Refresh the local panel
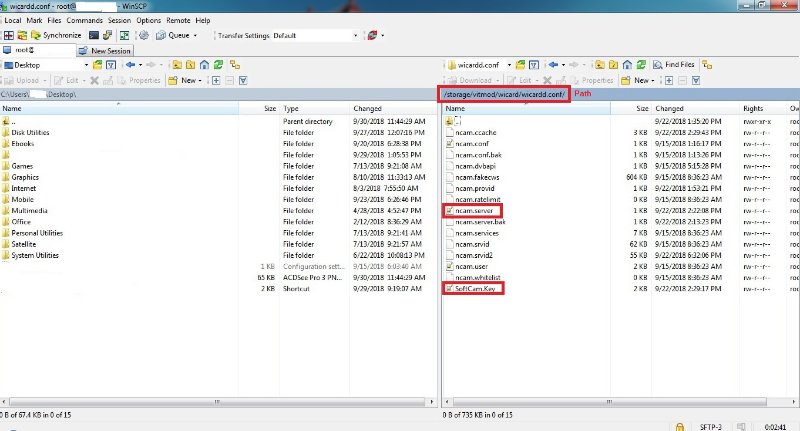The width and height of the screenshot is (800, 431). click(218, 65)
